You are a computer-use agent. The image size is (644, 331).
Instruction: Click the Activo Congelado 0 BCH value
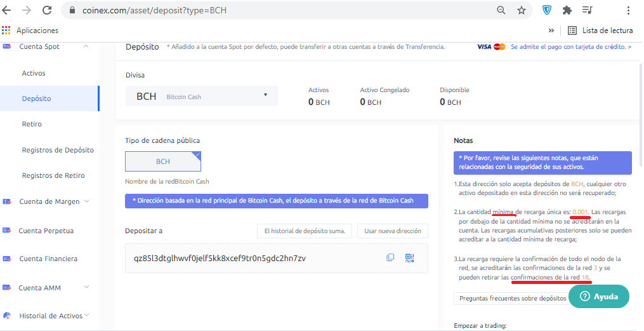coord(371,102)
